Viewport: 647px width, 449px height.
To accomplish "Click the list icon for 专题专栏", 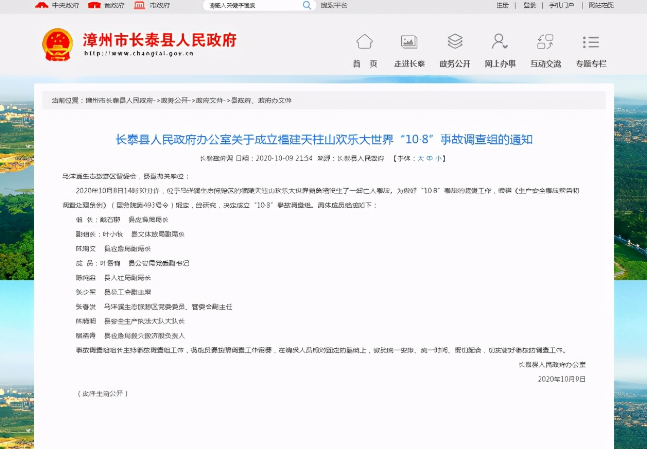I will click(x=591, y=42).
